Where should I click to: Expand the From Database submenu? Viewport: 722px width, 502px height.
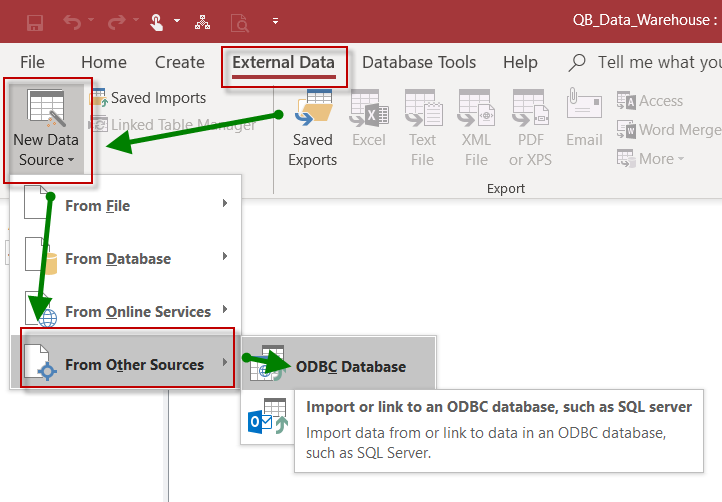[x=125, y=257]
